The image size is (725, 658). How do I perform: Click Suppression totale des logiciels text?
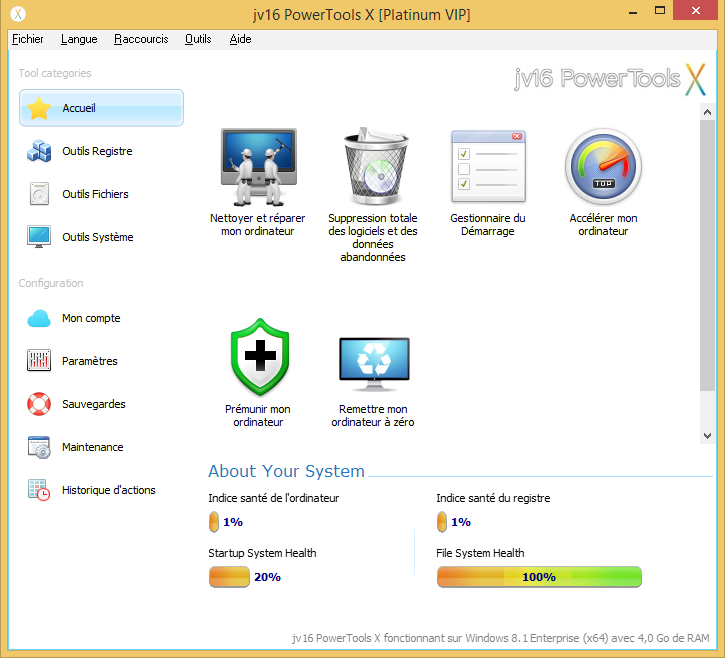coord(373,238)
